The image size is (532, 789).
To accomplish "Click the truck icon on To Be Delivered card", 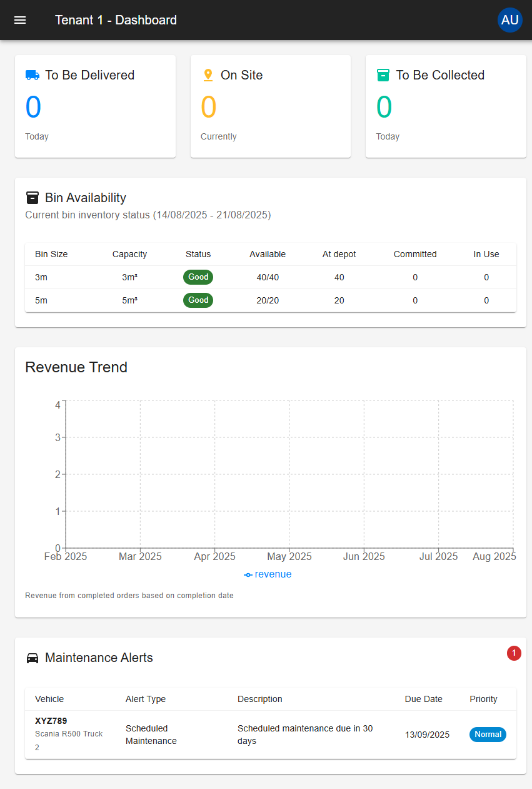I will (33, 74).
